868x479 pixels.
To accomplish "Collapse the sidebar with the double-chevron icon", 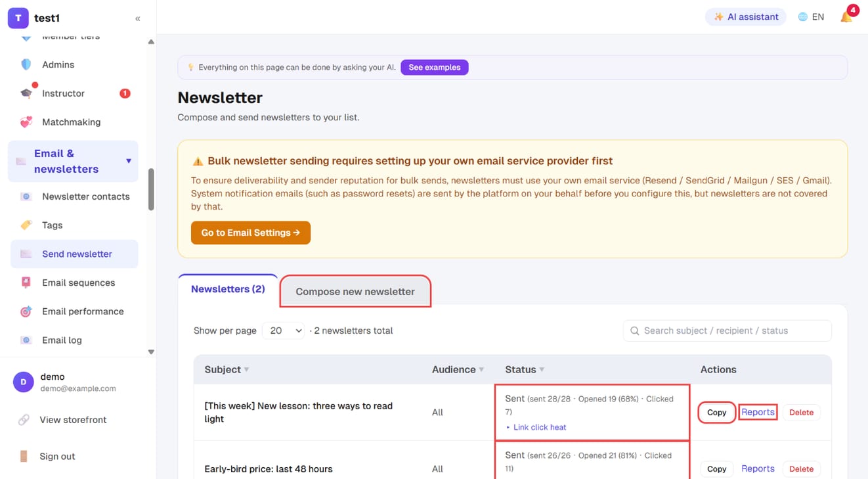I will point(138,18).
